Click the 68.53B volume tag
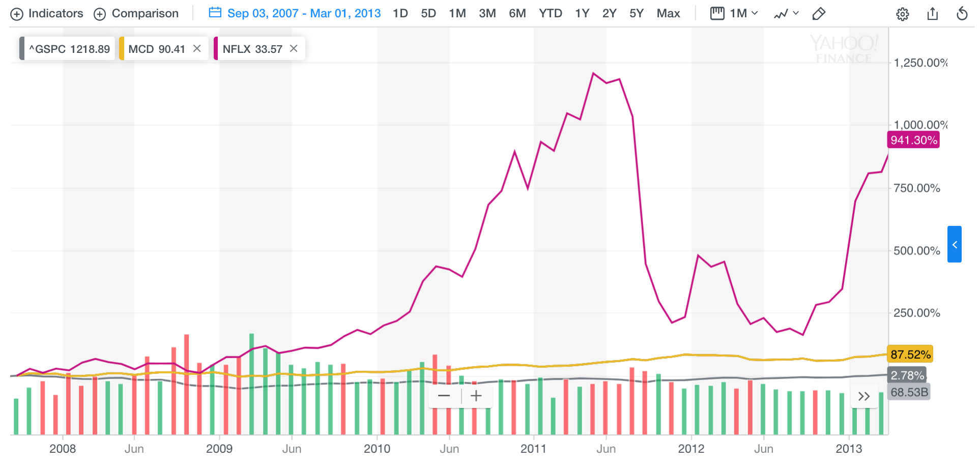Image resolution: width=980 pixels, height=466 pixels. click(909, 392)
